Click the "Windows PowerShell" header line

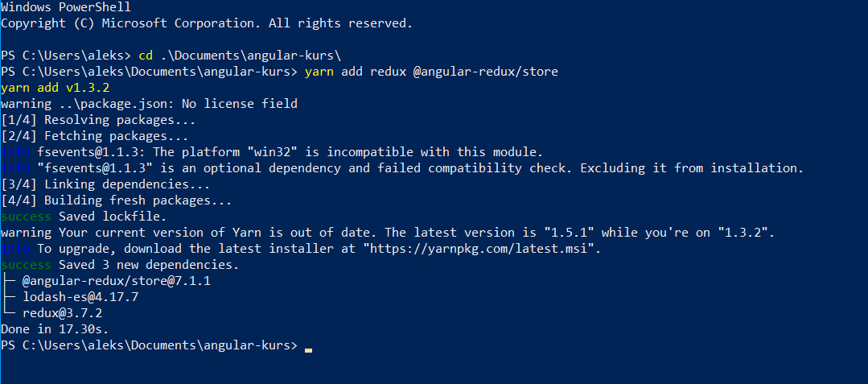coord(65,7)
